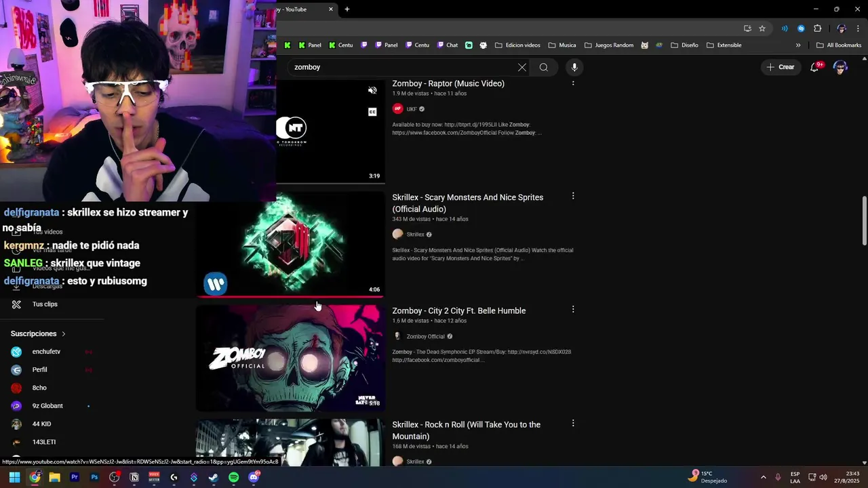Click the Crear button
This screenshot has width=868, height=488.
[780, 67]
